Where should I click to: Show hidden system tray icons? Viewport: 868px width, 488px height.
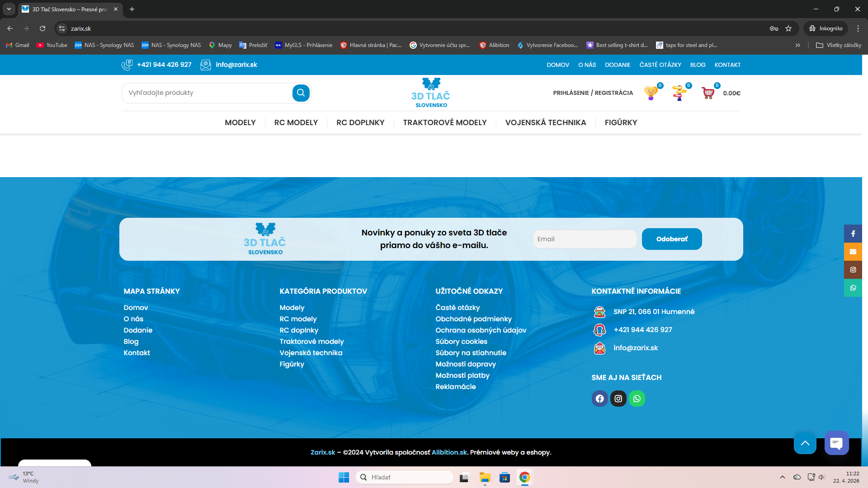(x=783, y=477)
